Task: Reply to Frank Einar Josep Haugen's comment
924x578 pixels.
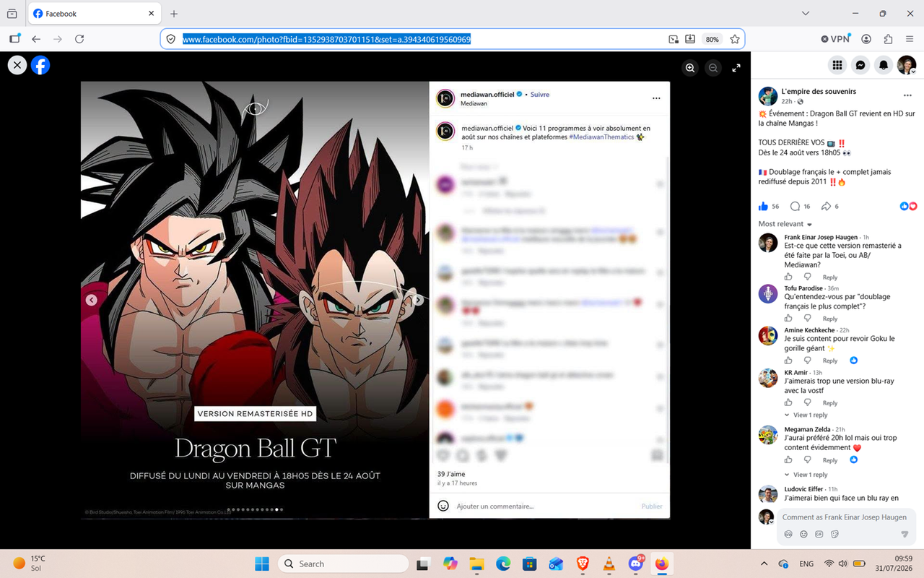Action: click(x=830, y=277)
